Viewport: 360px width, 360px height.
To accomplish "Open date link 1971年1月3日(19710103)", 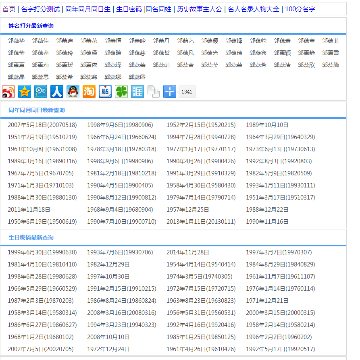I will (40, 185).
